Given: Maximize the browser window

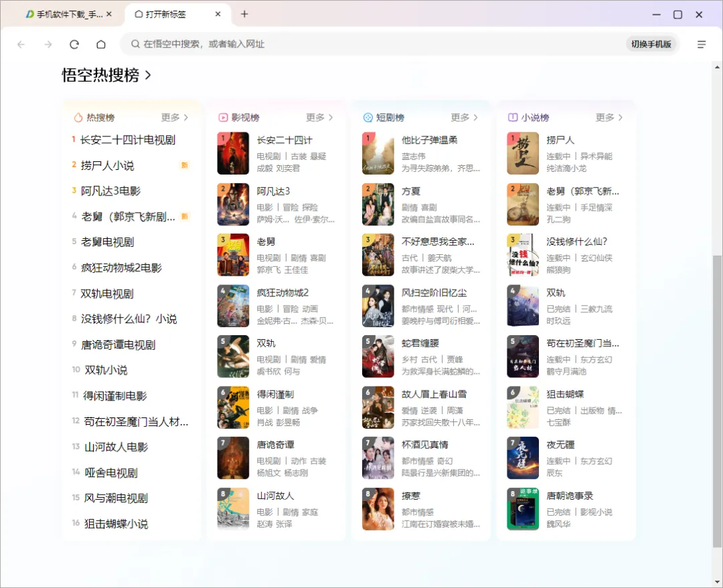Looking at the screenshot, I should click(x=677, y=14).
